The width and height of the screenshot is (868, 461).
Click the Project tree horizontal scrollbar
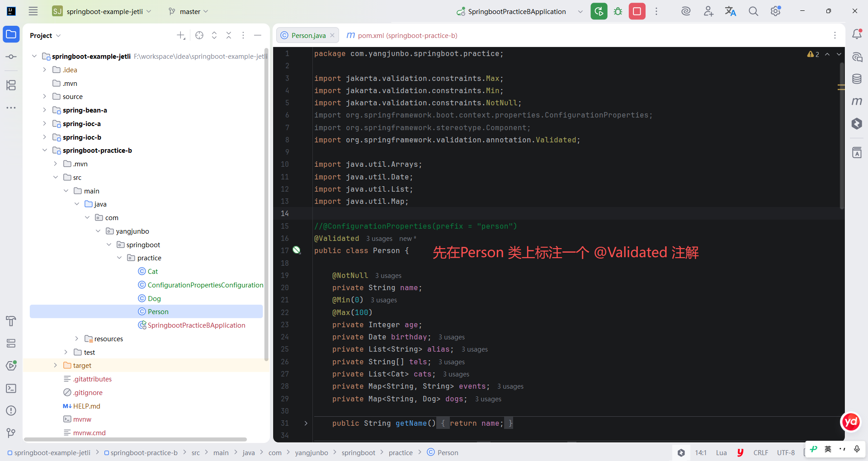pyautogui.click(x=136, y=439)
